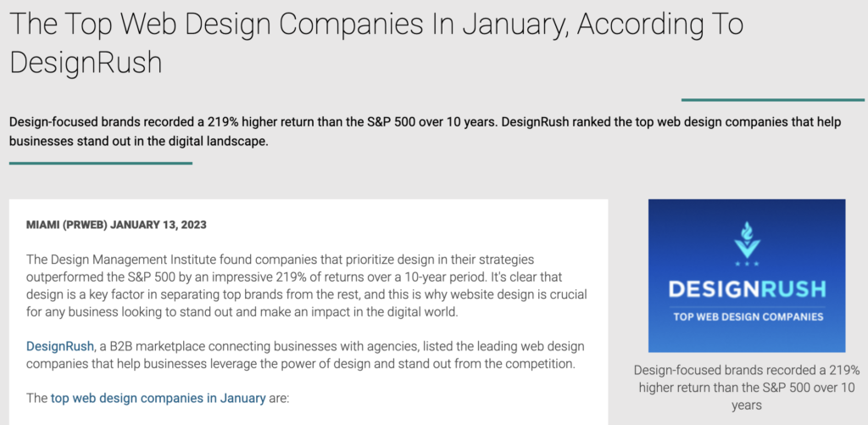Click the three stars under the flame logo
This screenshot has width=868, height=425.
(x=747, y=264)
